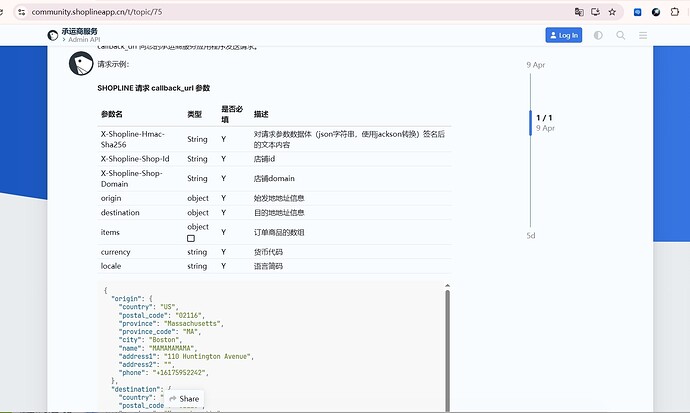The height and width of the screenshot is (413, 690).
Task: Click the SHOPLINE 请求 callback_url 参数 heading
Action: pyautogui.click(x=154, y=88)
